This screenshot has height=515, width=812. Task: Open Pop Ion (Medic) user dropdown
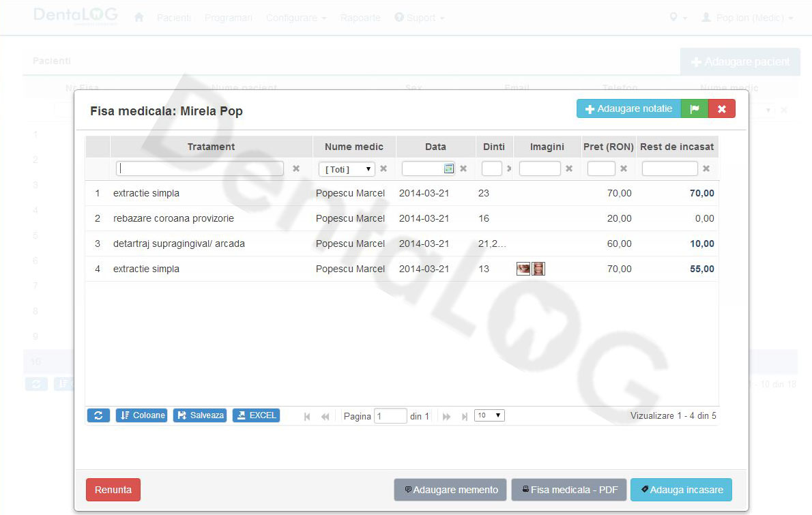coord(747,18)
